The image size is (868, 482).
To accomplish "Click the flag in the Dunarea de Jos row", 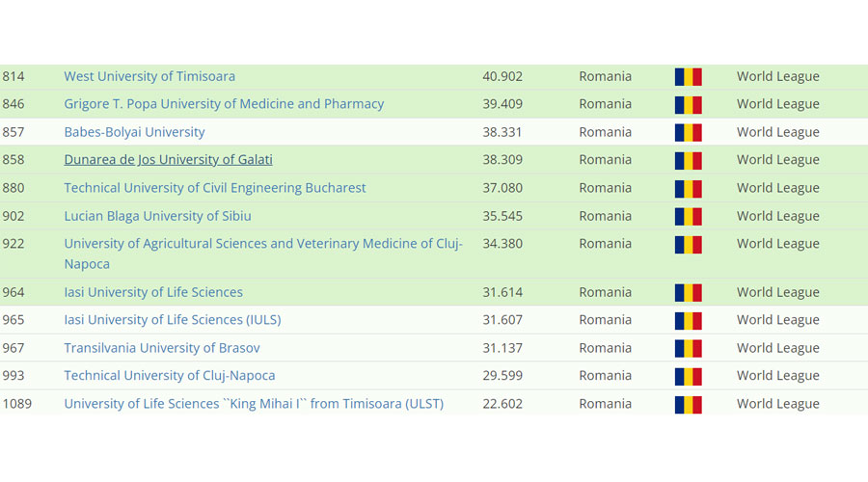I will tap(688, 161).
